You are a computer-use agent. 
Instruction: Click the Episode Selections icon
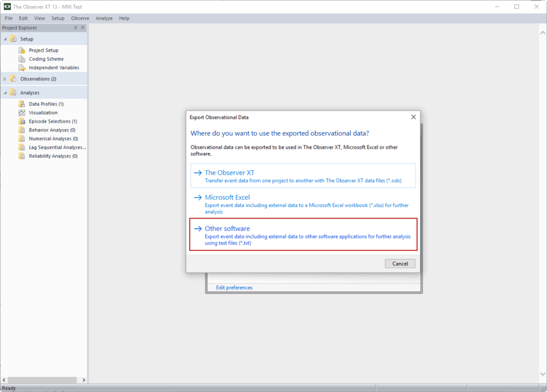pos(22,121)
